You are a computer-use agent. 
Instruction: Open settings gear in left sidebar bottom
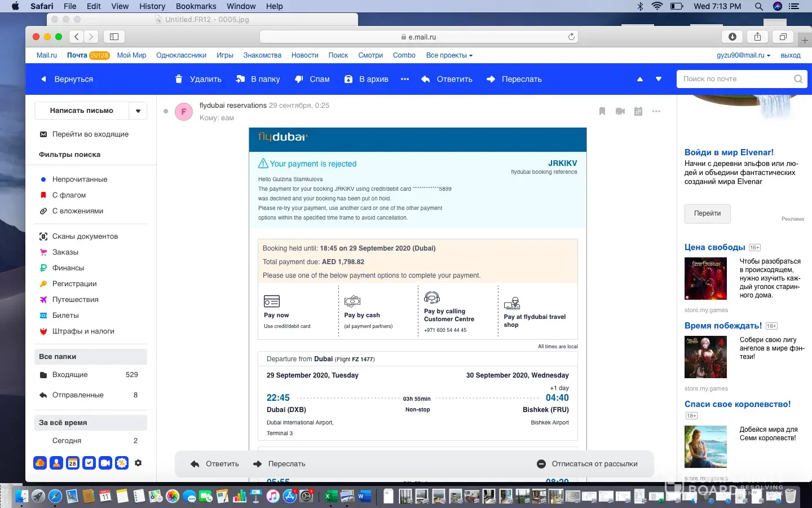[138, 463]
